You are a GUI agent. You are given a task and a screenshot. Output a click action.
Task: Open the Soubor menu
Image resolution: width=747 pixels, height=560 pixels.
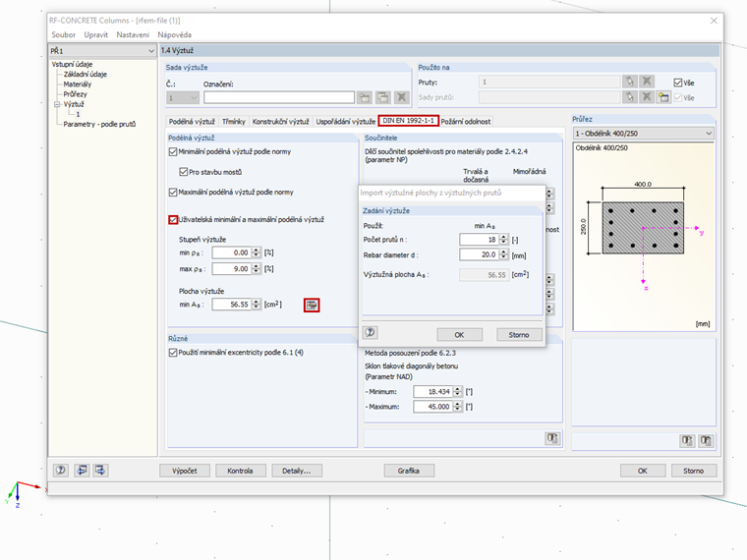[x=63, y=34]
